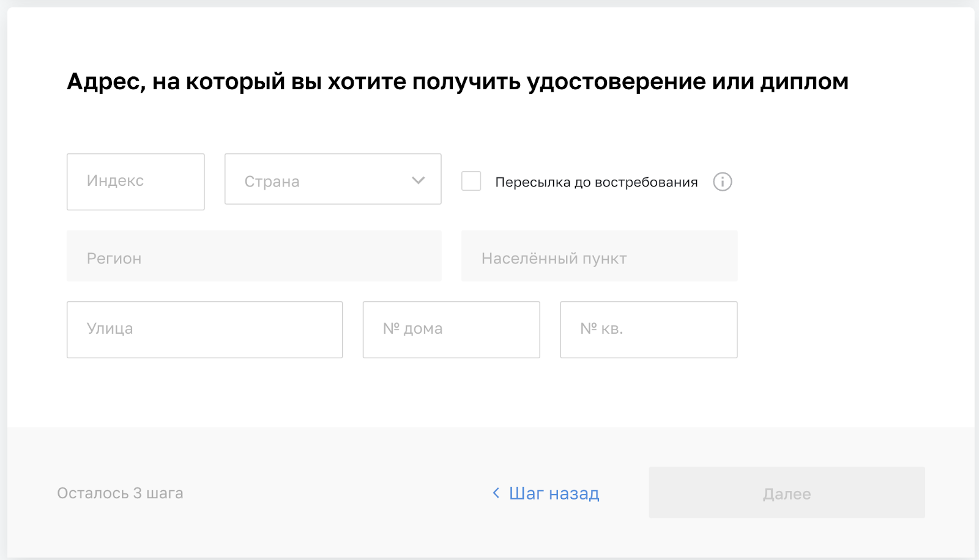Select the № кв. input field
This screenshot has height=560, width=979.
point(649,330)
